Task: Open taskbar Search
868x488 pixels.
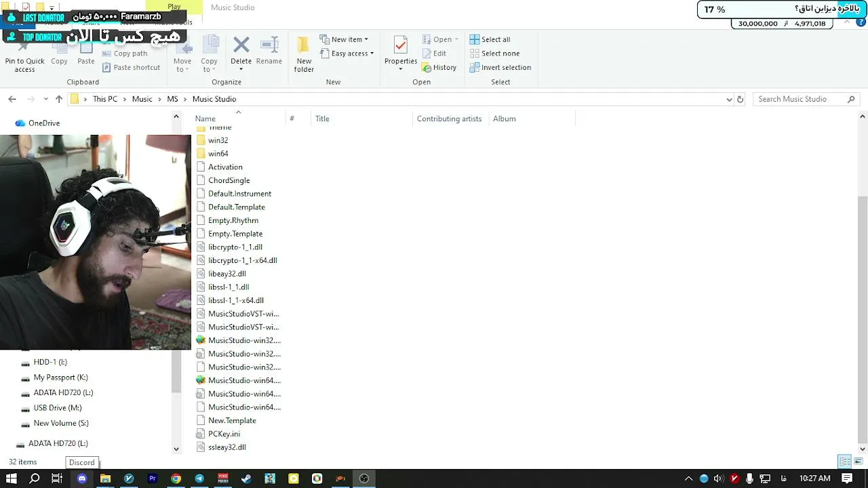Action: pos(35,479)
